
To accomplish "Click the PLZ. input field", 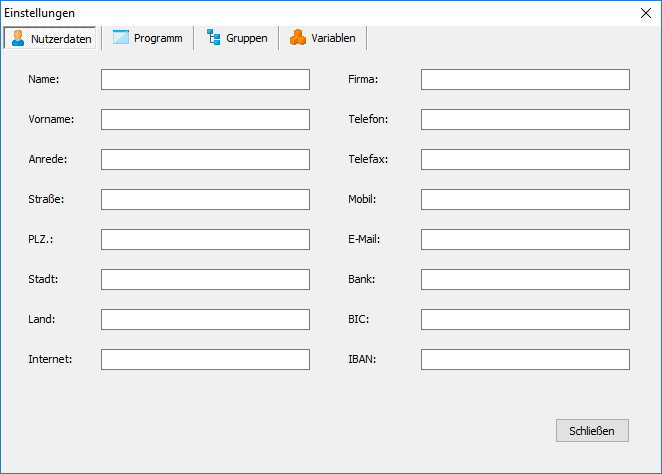I will [205, 239].
